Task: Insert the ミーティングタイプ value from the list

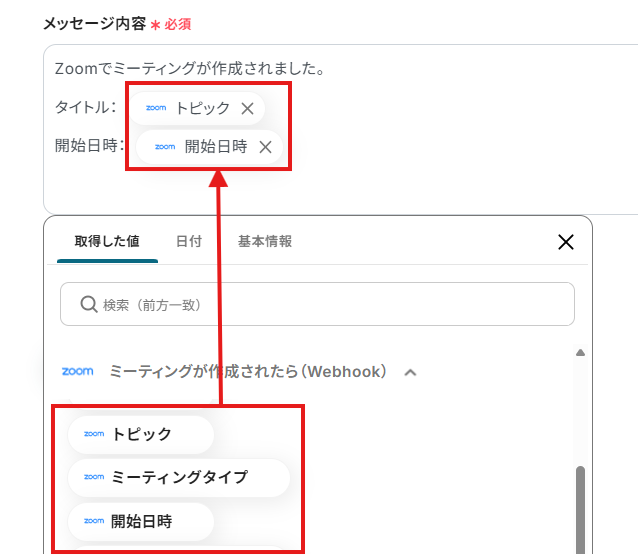Action: point(179,477)
